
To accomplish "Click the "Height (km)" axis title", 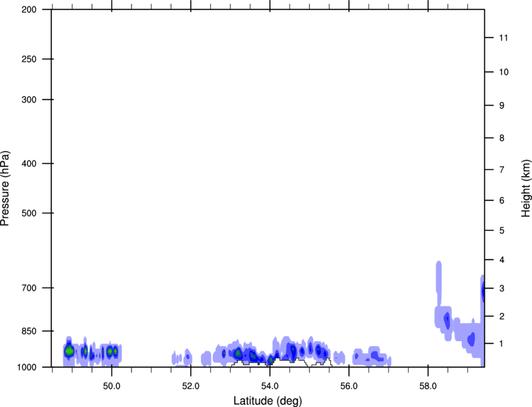I will [526, 188].
